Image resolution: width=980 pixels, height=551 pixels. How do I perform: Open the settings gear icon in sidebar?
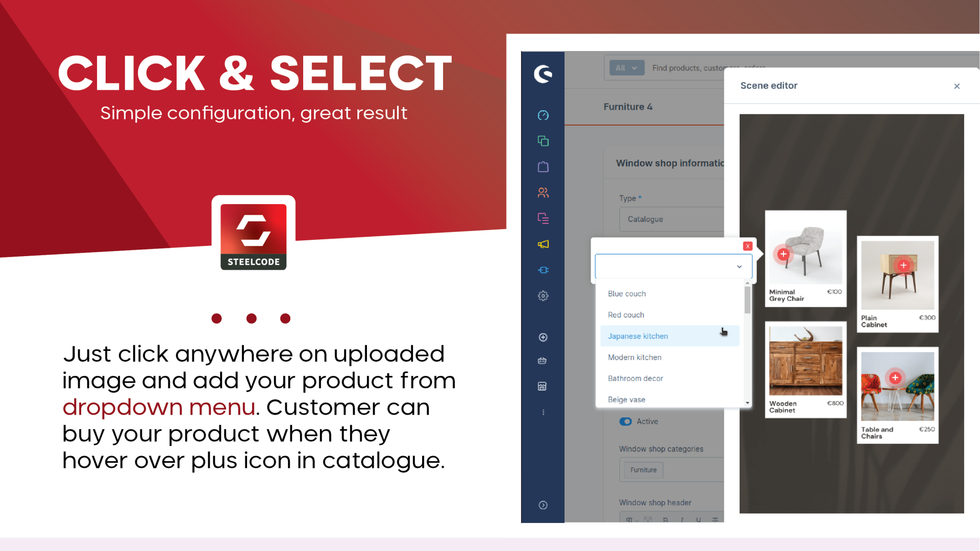543,296
